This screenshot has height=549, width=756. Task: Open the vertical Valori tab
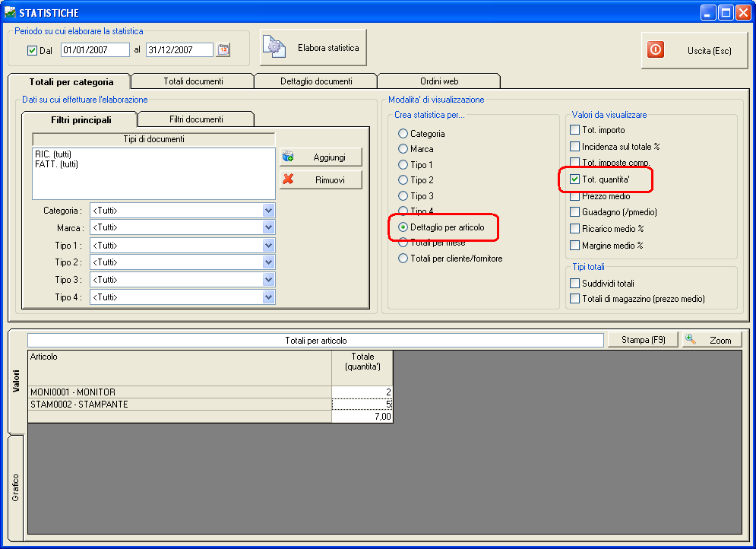[16, 381]
